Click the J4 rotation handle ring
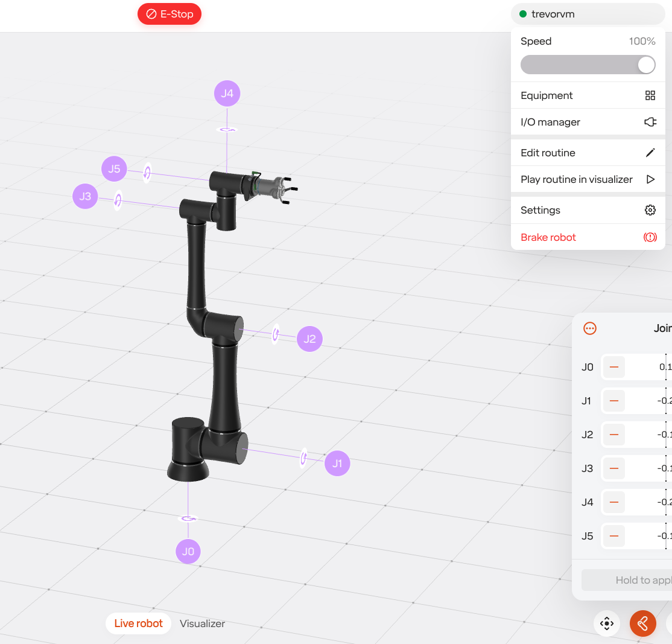672x644 pixels. [227, 130]
